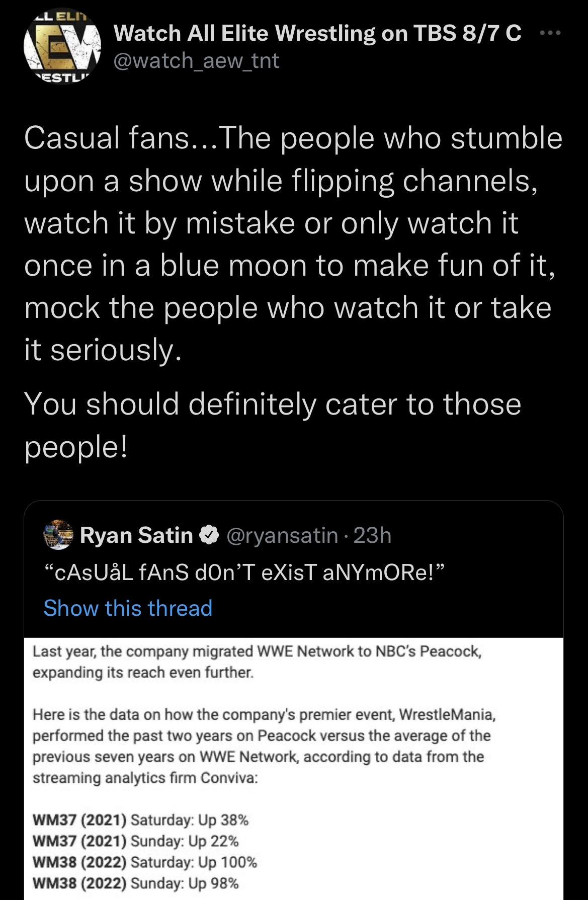The height and width of the screenshot is (900, 588).
Task: Open image at "Last year, the company migrated" paragraph
Action: click(x=257, y=662)
